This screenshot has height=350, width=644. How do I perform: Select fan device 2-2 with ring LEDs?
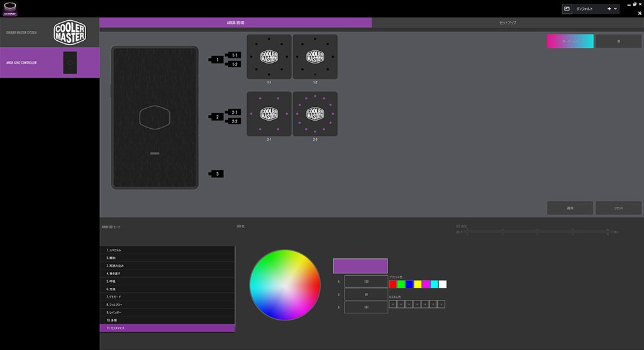tap(315, 114)
